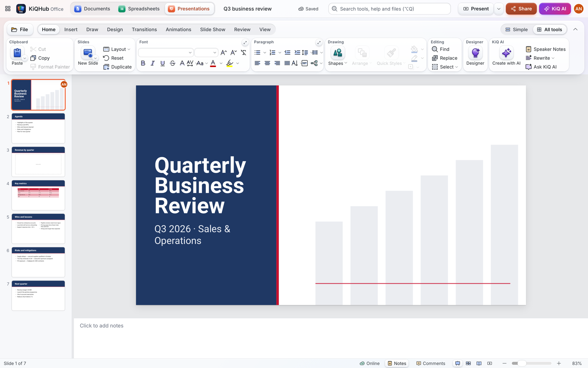Open the Animations ribbon tab
The width and height of the screenshot is (588, 368).
(x=178, y=29)
